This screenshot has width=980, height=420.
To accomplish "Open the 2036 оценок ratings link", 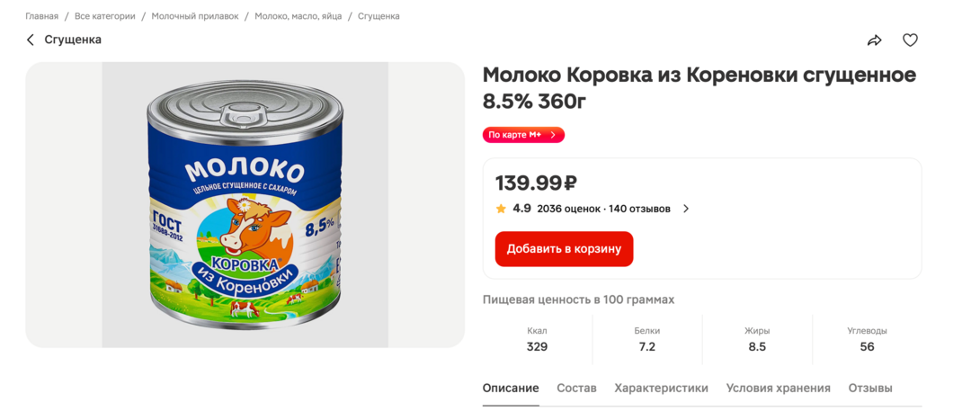I will coord(568,209).
